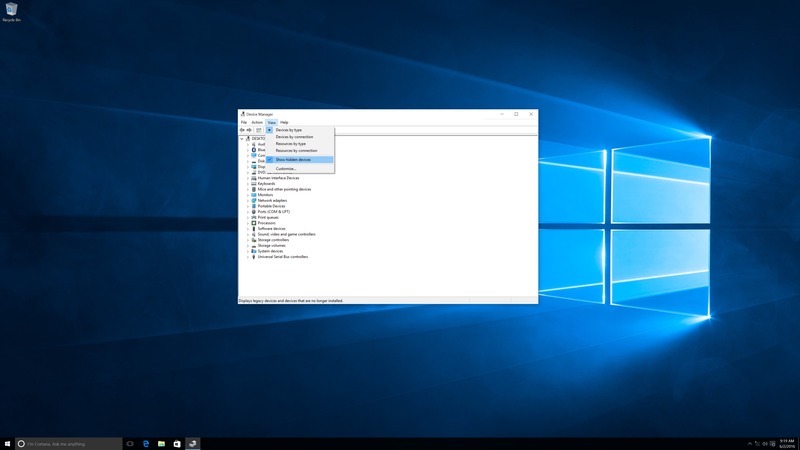
Task: Select the Devices by type view option
Action: (289, 130)
